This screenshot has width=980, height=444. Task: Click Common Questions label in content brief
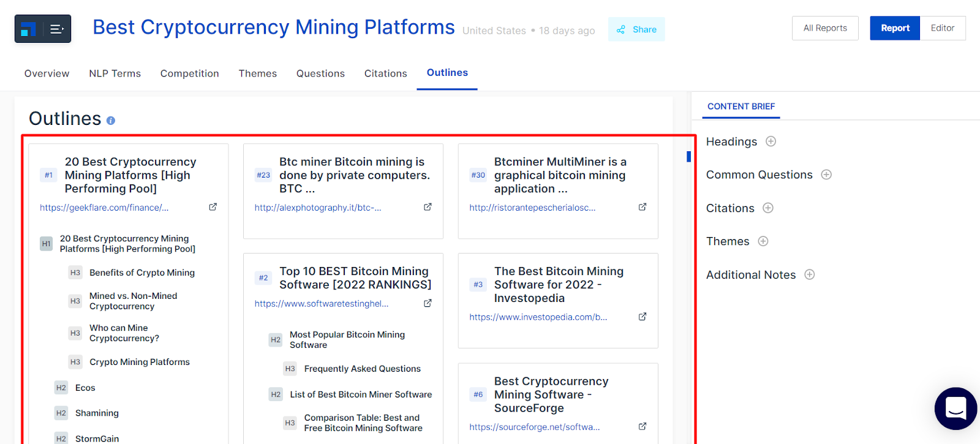tap(759, 175)
